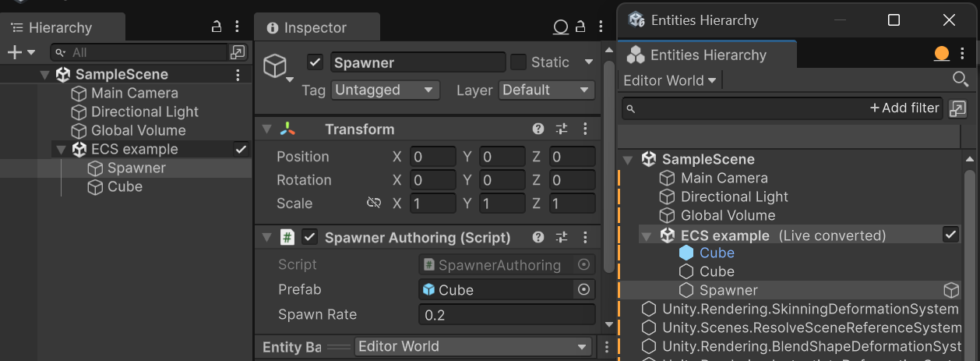This screenshot has height=361, width=980.
Task: Select Directional Light in the Hierarchy panel
Action: pyautogui.click(x=145, y=111)
